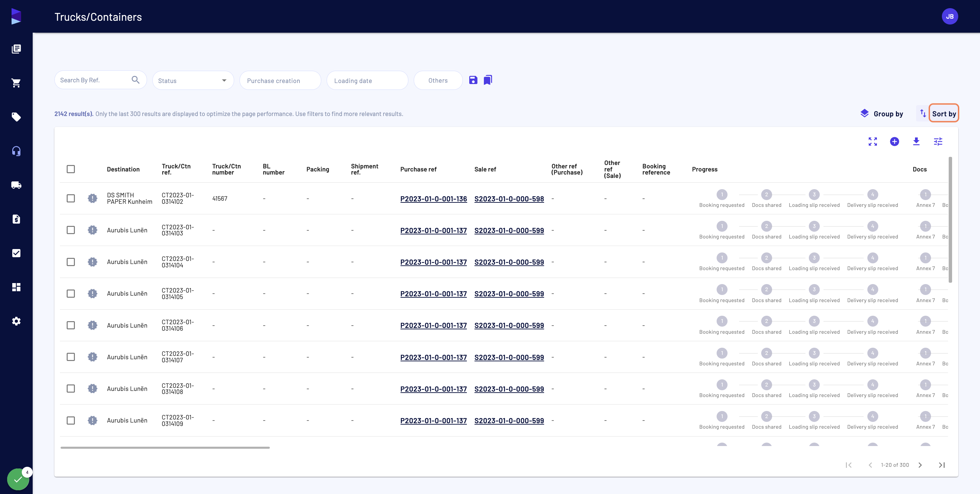The width and height of the screenshot is (980, 494).
Task: Open the documents library sidebar icon
Action: pos(16,49)
